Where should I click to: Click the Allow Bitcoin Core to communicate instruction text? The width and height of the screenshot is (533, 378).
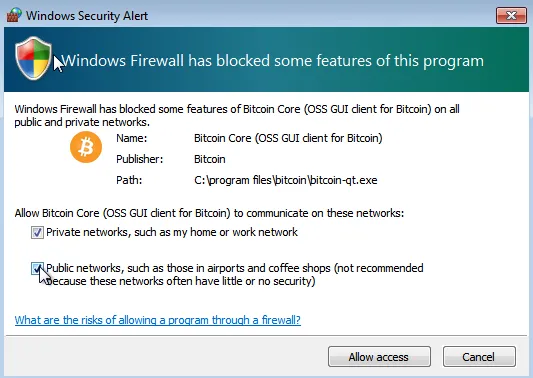tap(209, 213)
